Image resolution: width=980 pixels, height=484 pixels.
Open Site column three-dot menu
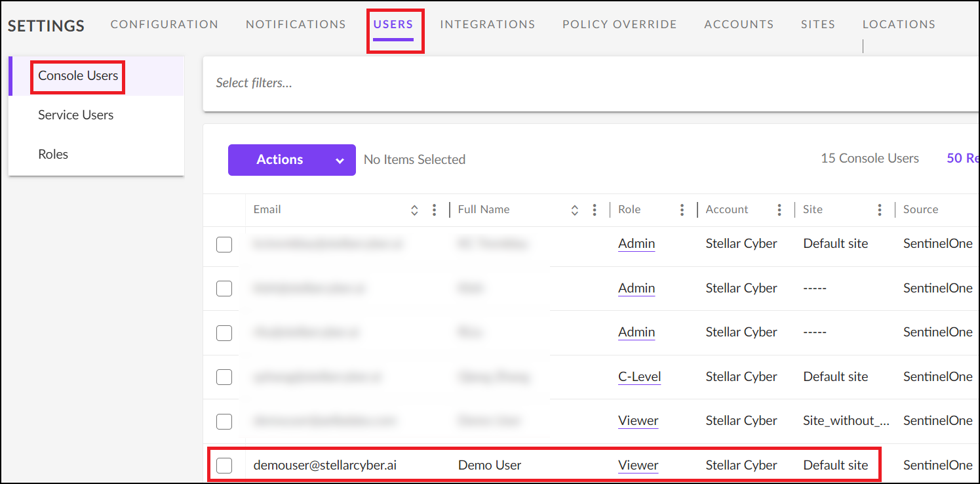click(x=879, y=210)
